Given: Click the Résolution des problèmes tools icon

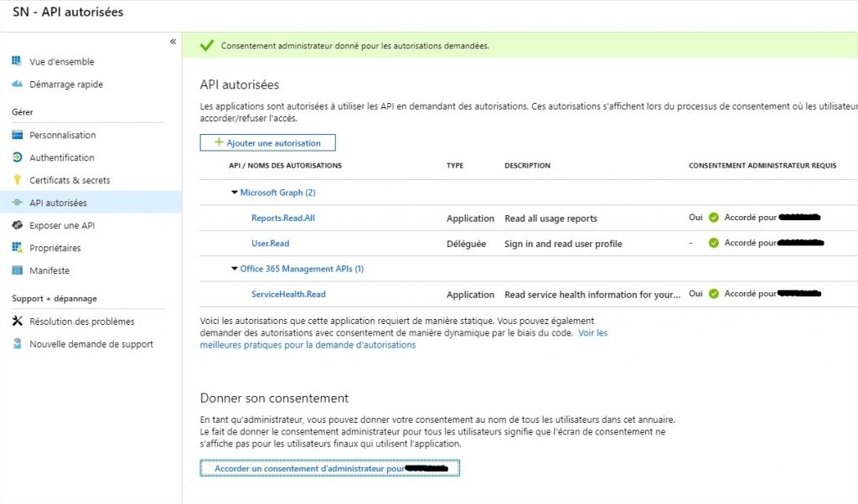Looking at the screenshot, I should 17,321.
